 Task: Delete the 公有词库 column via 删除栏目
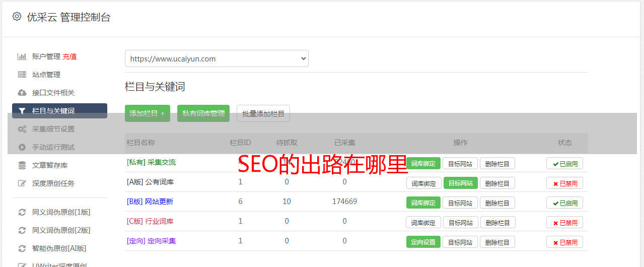click(497, 183)
